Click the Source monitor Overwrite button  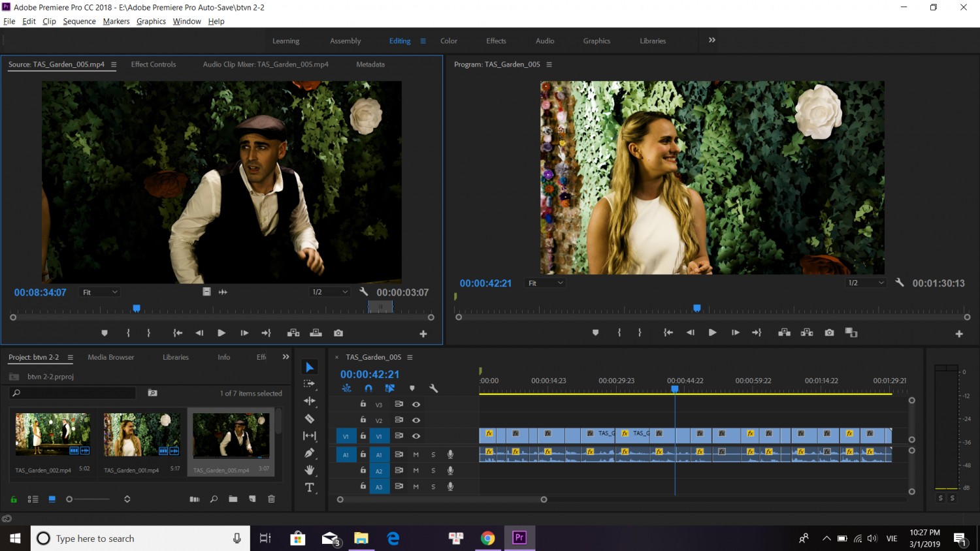[316, 333]
